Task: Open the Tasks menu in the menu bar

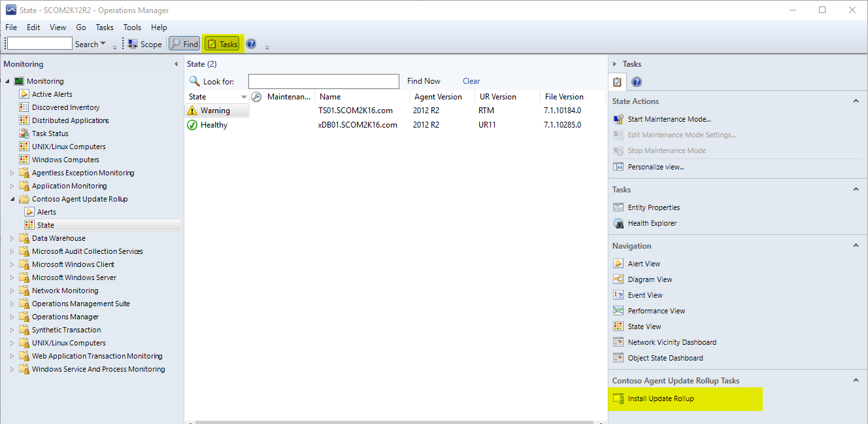Action: point(105,27)
